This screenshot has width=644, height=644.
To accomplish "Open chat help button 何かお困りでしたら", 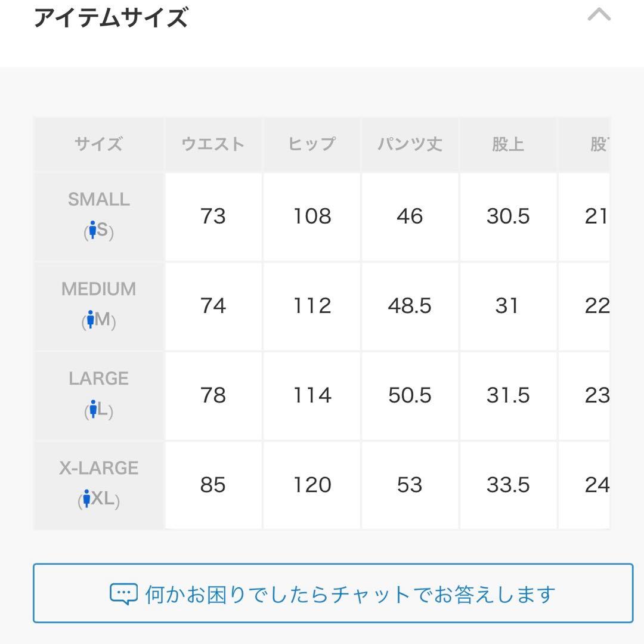I will pos(333,593).
